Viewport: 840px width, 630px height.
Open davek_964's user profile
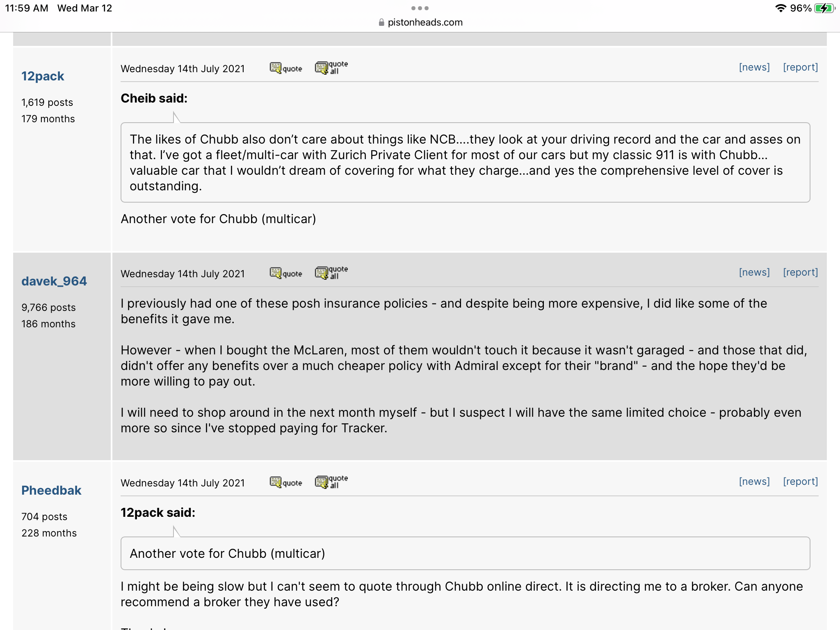[54, 281]
